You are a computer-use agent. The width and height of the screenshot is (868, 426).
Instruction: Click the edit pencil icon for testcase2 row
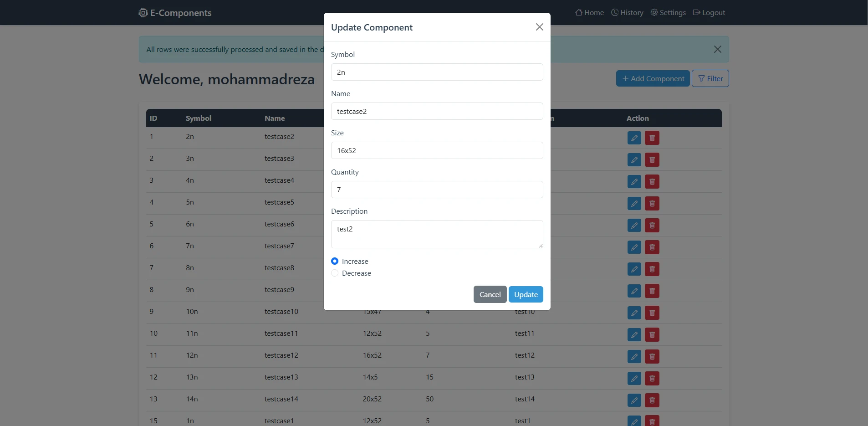[x=634, y=138]
